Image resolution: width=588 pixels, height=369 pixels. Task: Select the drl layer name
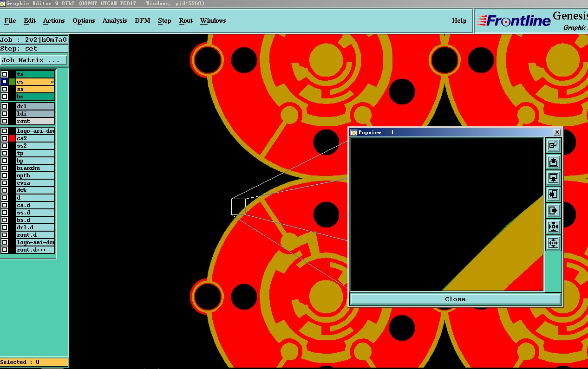[x=35, y=106]
